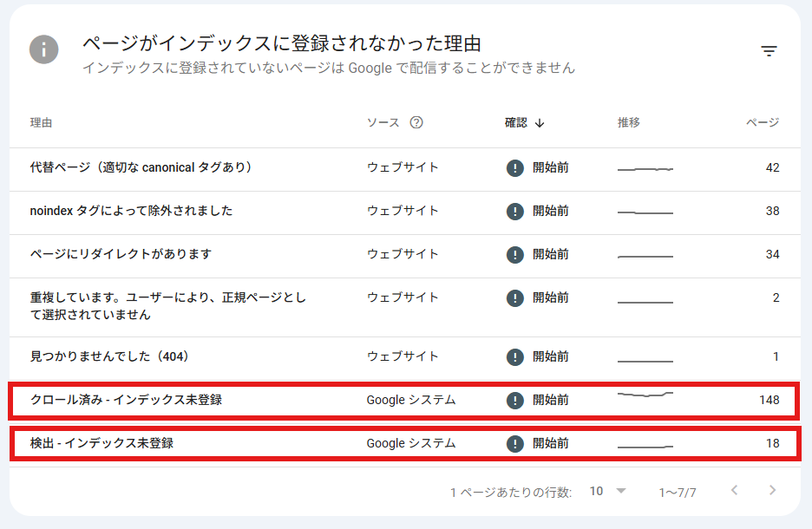Open the 見つかりませんでした（404）row
This screenshot has height=529, width=812.
click(405, 359)
